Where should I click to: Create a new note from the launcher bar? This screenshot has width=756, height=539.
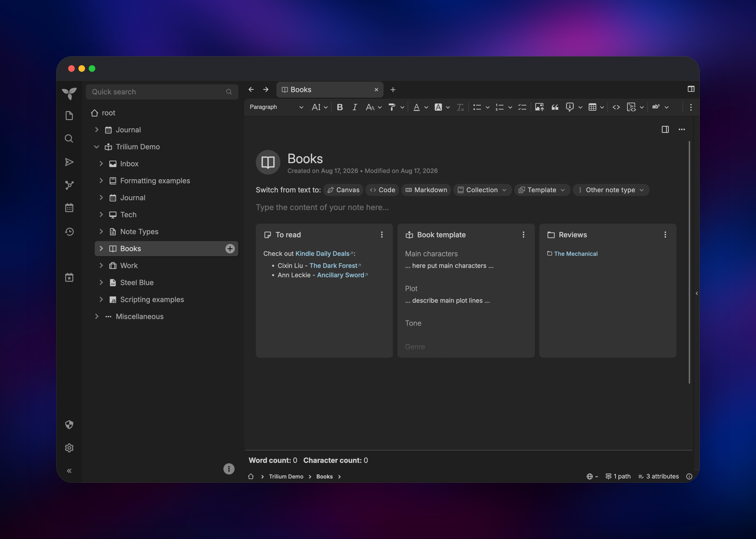(69, 115)
